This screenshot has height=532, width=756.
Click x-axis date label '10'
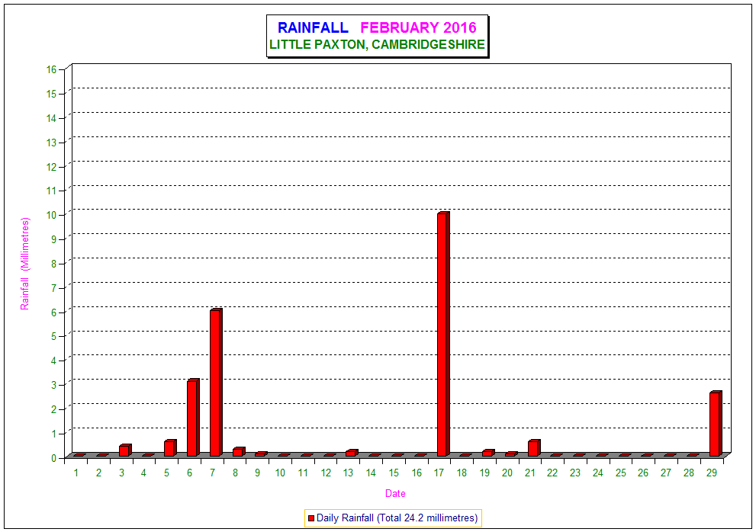[x=280, y=473]
